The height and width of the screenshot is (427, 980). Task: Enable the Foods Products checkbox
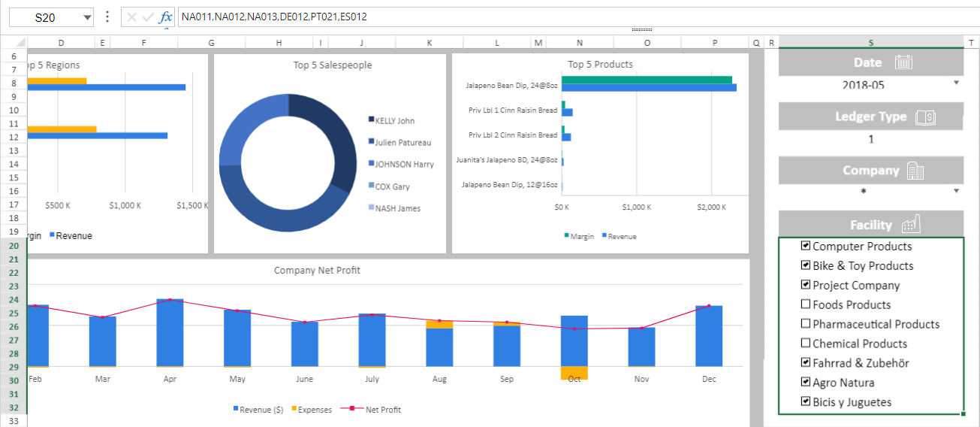[806, 304]
